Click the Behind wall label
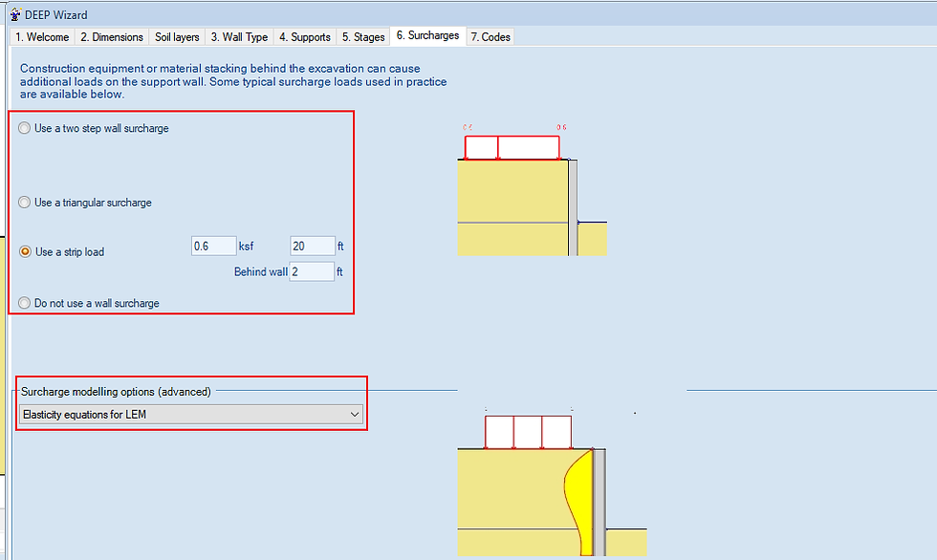Image resolution: width=937 pixels, height=560 pixels. [x=260, y=271]
